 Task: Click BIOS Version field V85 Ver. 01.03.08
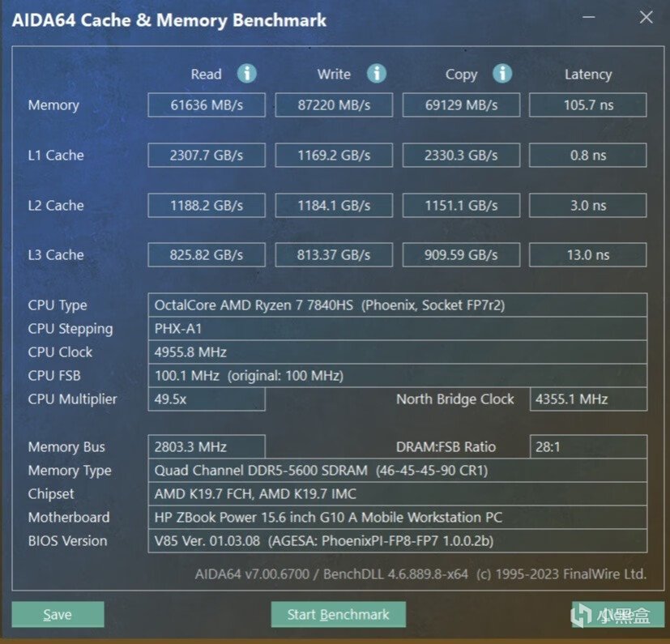[x=398, y=541]
